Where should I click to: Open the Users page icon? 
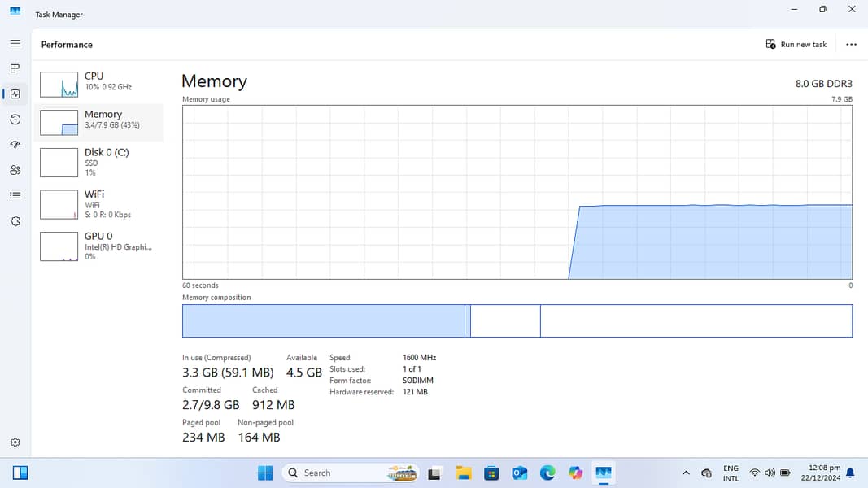click(15, 170)
